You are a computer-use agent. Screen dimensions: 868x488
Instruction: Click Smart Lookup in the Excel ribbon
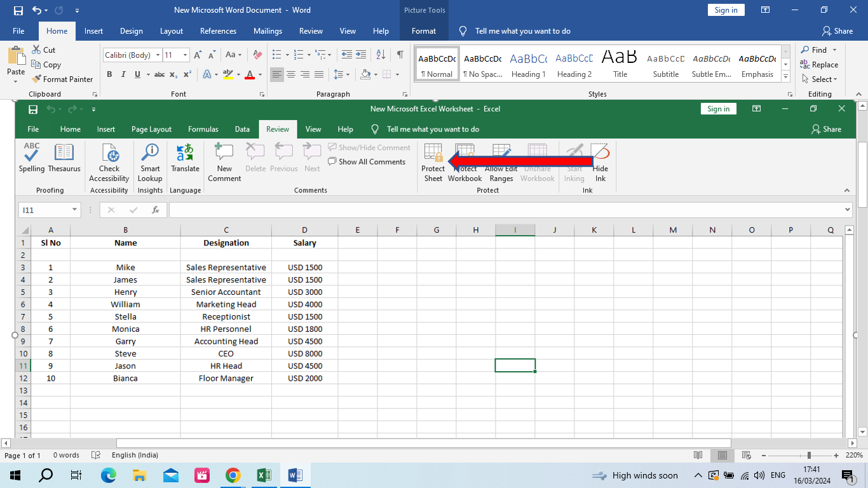tap(150, 163)
